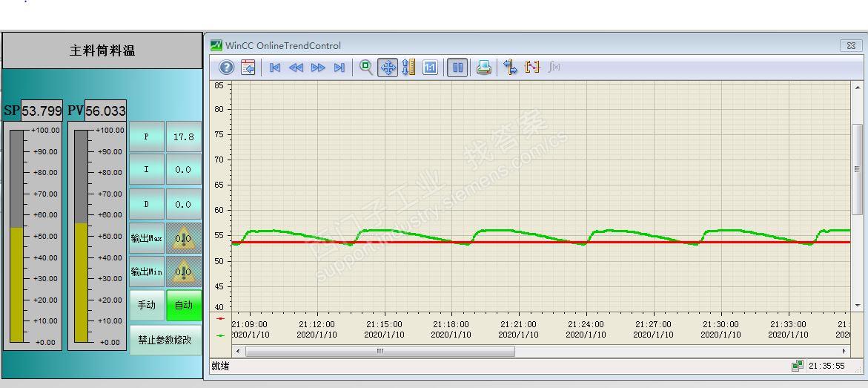Viewport: 868px width, 388px height.
Task: Click the horizontal scrollbar thumb under trend
Action: (x=380, y=352)
